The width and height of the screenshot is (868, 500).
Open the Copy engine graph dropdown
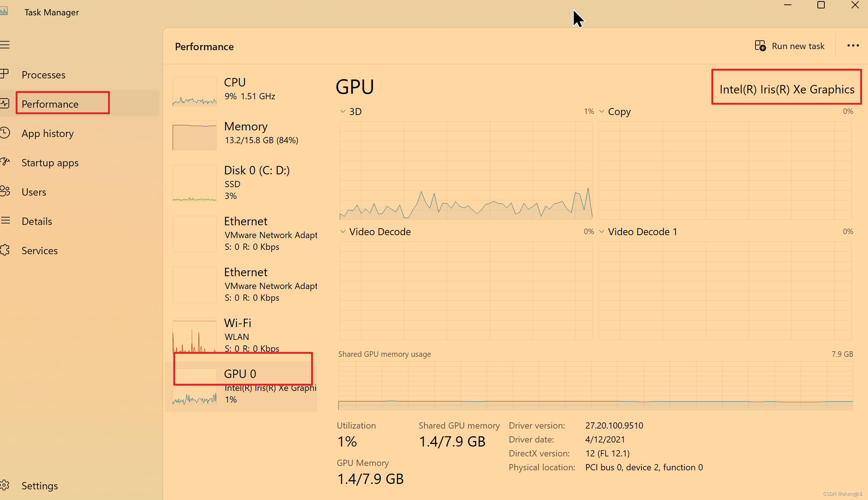[602, 111]
